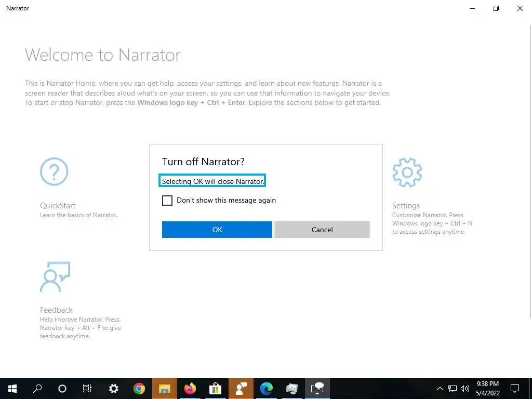Viewport: 532px width, 399px height.
Task: Open Task View on taskbar
Action: (87, 389)
